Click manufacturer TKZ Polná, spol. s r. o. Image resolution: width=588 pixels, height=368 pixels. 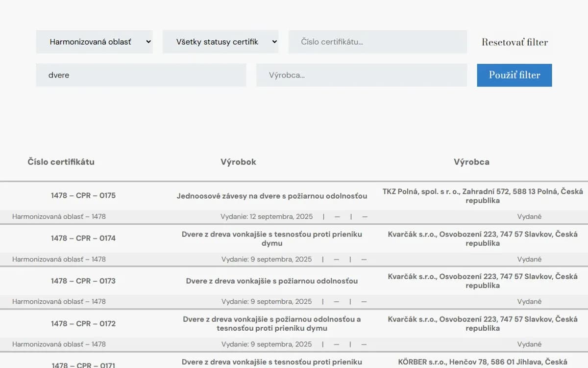[x=483, y=196]
